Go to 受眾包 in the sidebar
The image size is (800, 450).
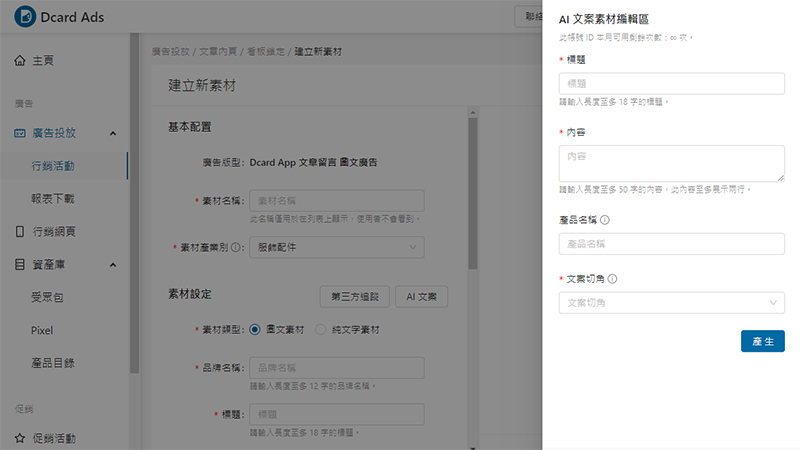tap(49, 297)
